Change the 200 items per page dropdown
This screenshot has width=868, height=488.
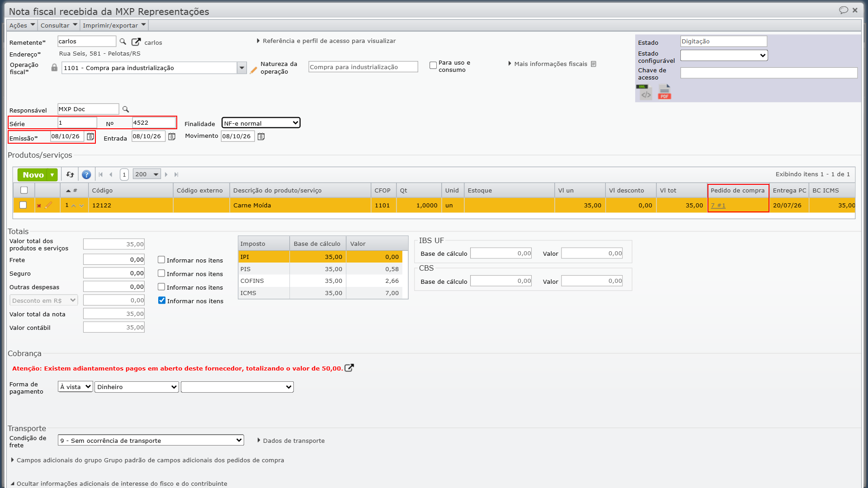[146, 174]
